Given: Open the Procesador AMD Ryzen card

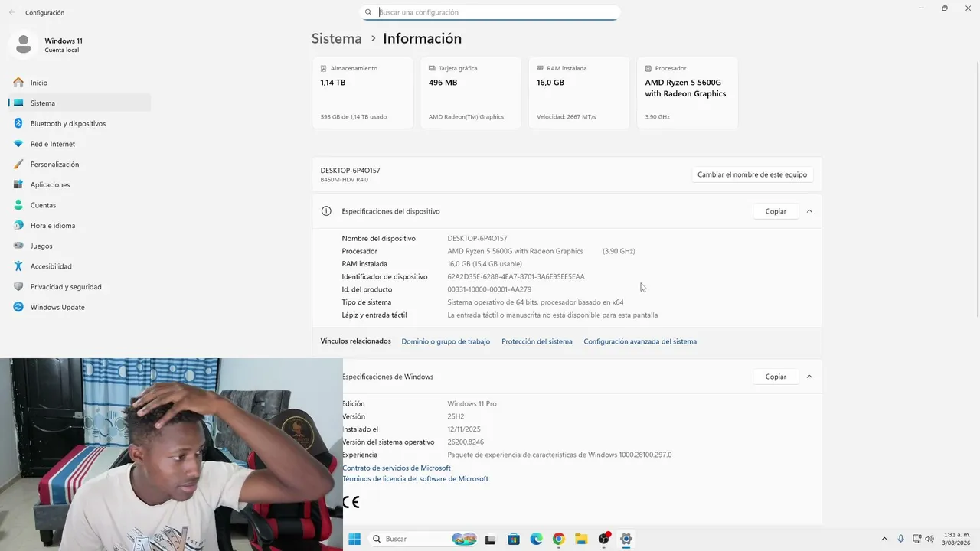Looking at the screenshot, I should [688, 93].
